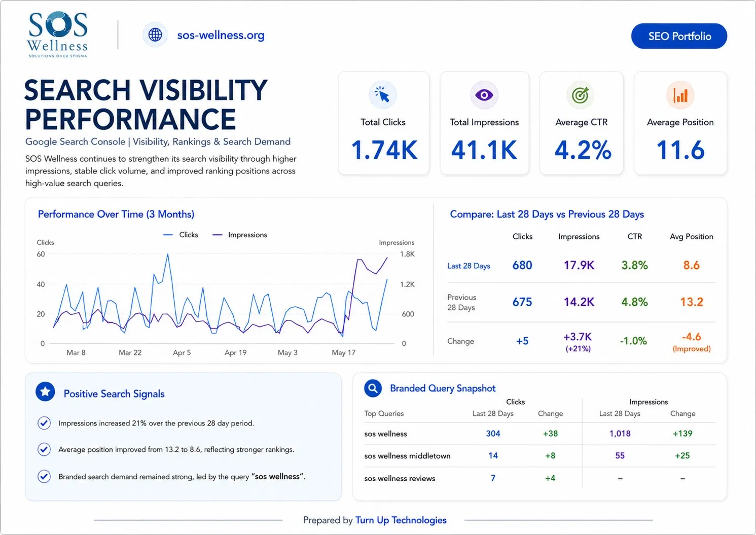Click the +3.7K (+21%) impressions change

[x=578, y=342]
